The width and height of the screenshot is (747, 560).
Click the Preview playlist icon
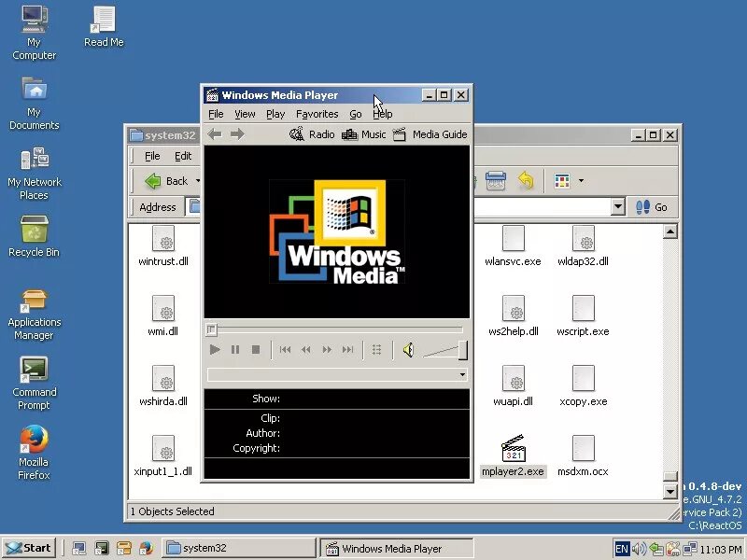click(376, 350)
